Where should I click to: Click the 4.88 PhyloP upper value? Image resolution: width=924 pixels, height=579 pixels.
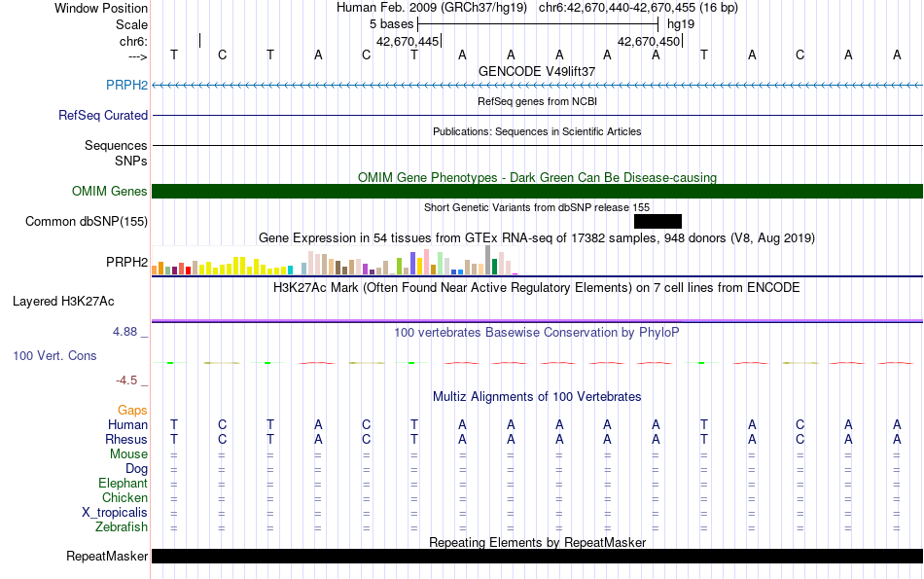[x=124, y=332]
